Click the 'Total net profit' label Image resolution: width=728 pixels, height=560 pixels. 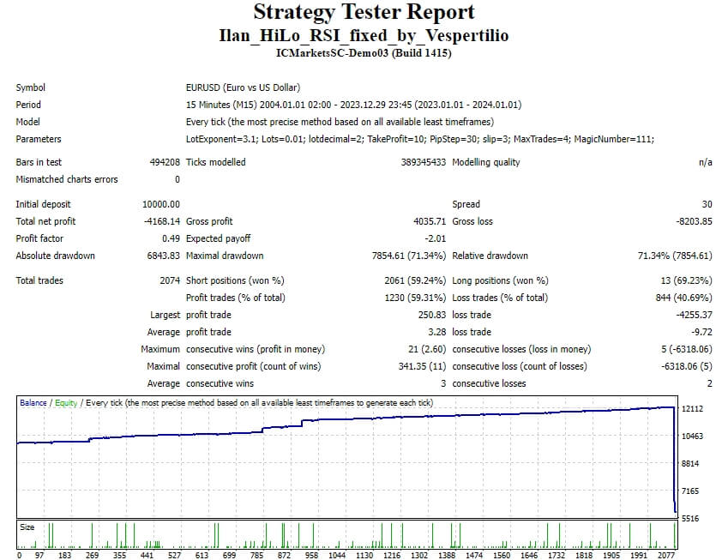pos(45,221)
